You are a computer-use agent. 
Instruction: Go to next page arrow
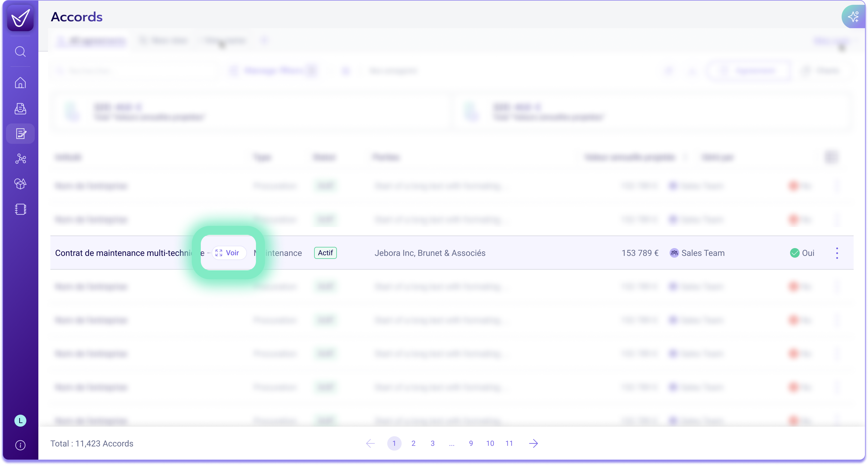tap(534, 443)
